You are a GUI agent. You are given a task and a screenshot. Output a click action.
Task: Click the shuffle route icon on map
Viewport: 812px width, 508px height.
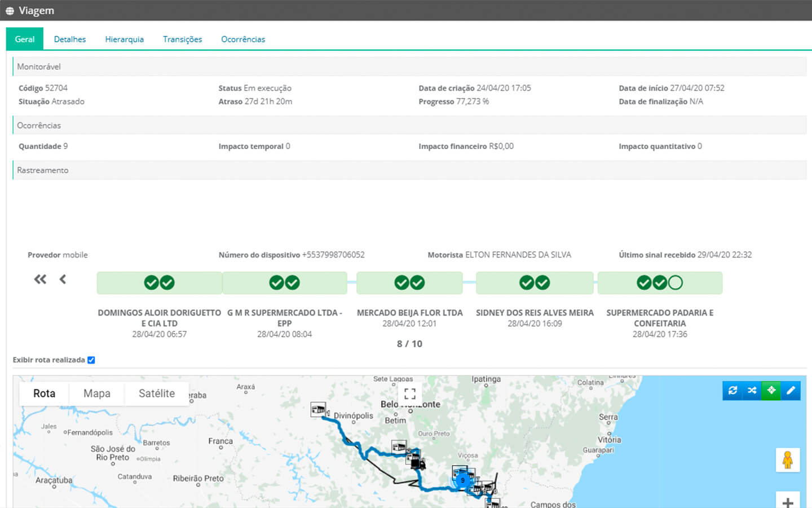pos(752,391)
